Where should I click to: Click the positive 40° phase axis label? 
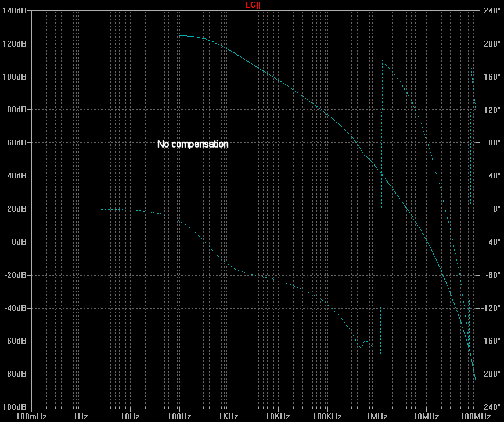click(494, 176)
